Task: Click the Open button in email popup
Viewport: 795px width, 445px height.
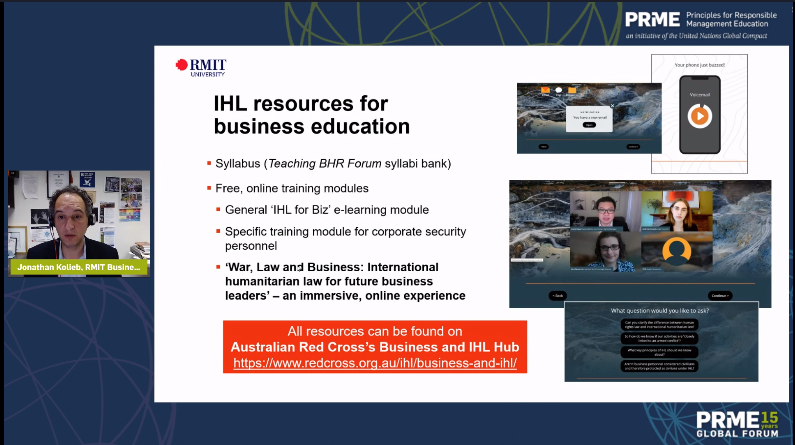Action: (x=589, y=125)
